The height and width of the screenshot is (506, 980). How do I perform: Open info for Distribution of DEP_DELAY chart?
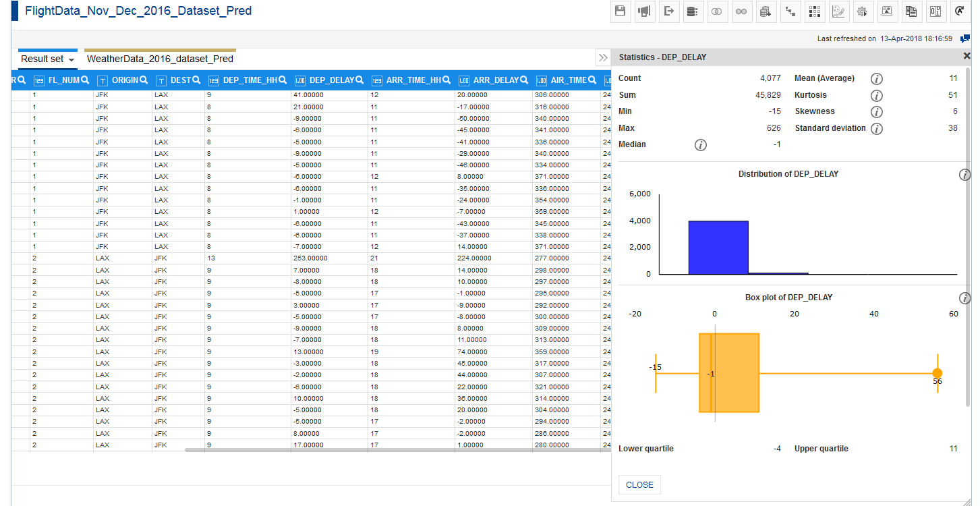click(965, 175)
